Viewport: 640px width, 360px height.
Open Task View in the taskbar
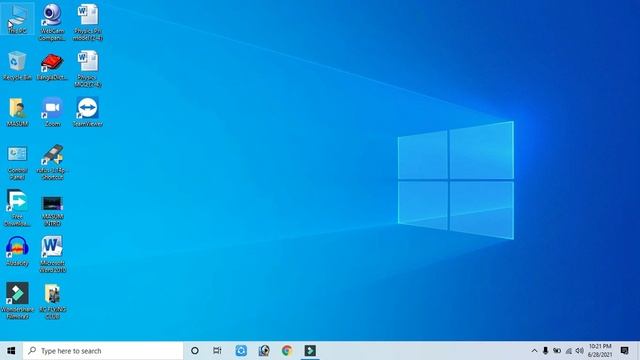pyautogui.click(x=217, y=351)
